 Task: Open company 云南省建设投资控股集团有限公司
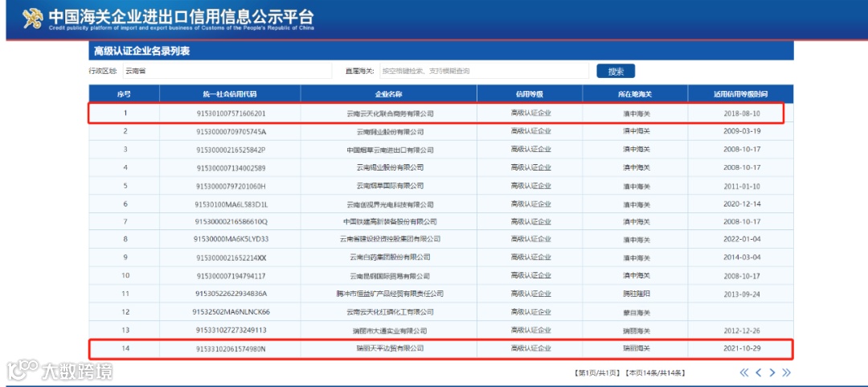pos(390,240)
